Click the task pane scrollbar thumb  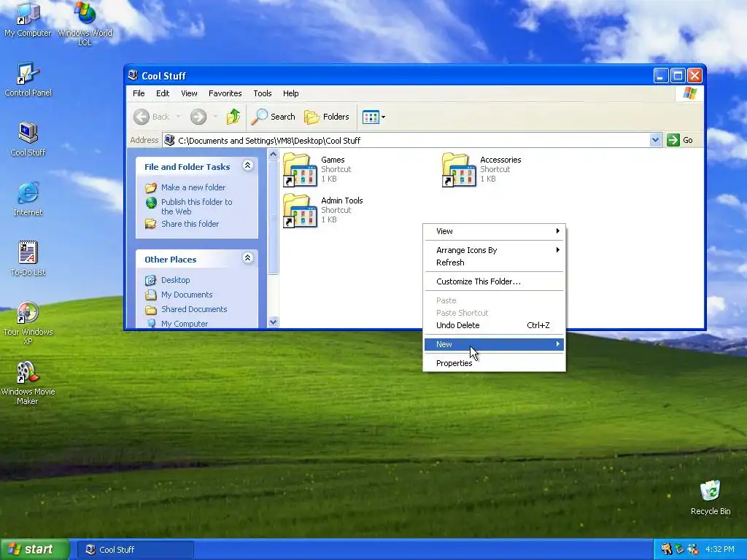(273, 217)
